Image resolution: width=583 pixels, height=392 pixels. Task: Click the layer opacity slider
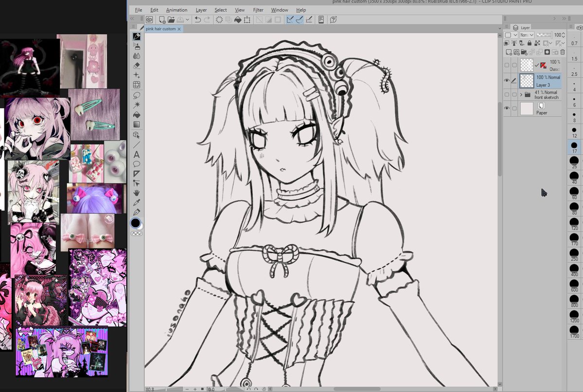pyautogui.click(x=544, y=35)
